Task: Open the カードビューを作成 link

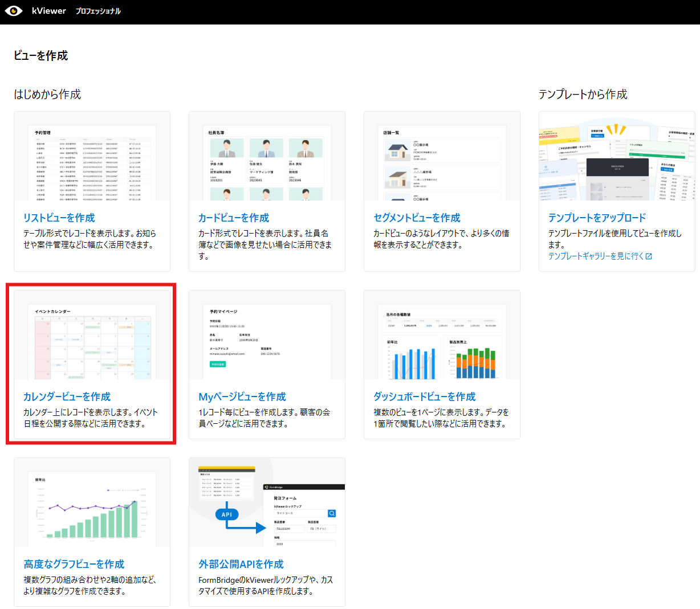Action: pos(234,218)
